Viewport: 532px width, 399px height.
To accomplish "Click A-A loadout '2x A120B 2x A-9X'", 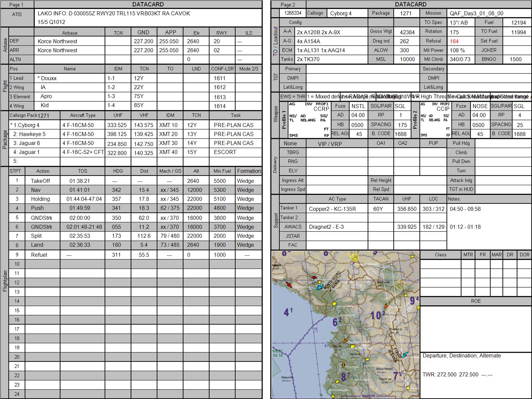I will tap(319, 33).
